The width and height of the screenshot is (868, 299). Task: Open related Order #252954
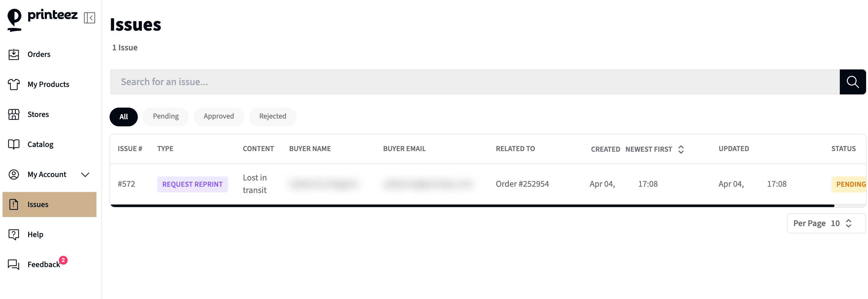pyautogui.click(x=522, y=184)
